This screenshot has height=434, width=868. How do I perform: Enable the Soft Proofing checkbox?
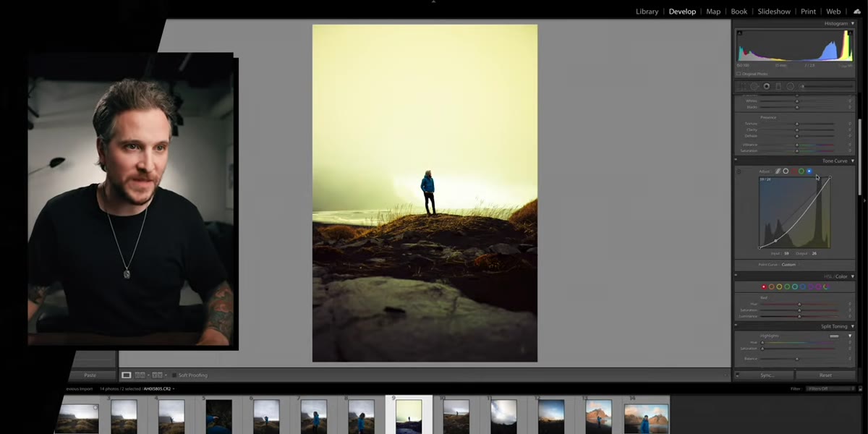[174, 375]
